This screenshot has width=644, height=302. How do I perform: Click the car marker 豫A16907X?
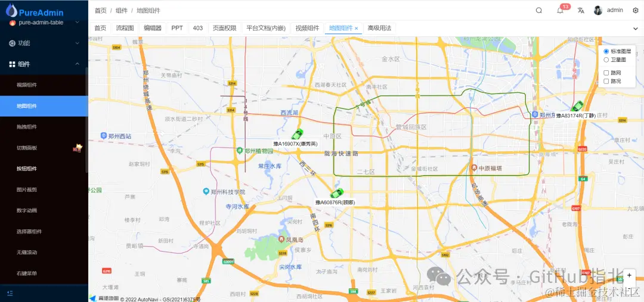[298, 134]
